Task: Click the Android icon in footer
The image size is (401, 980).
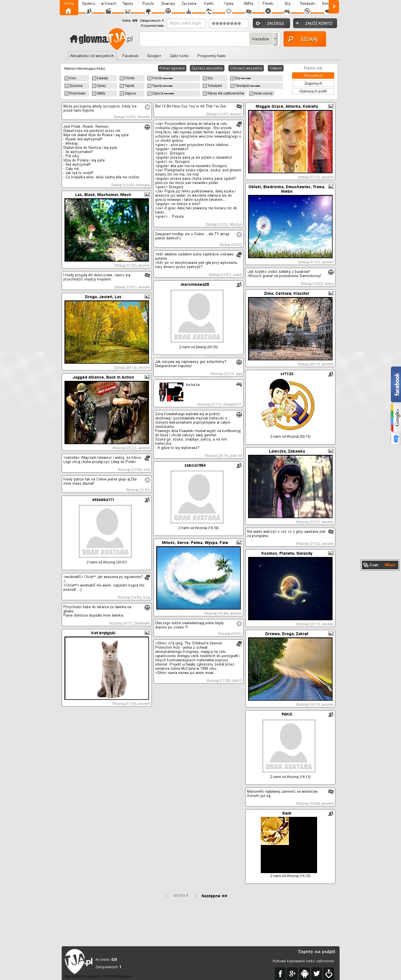Action: (304, 973)
